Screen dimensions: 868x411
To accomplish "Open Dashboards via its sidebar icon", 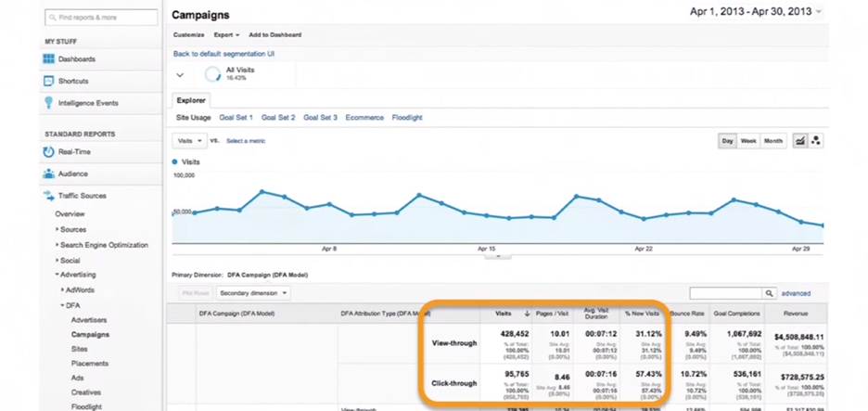I will click(x=50, y=59).
